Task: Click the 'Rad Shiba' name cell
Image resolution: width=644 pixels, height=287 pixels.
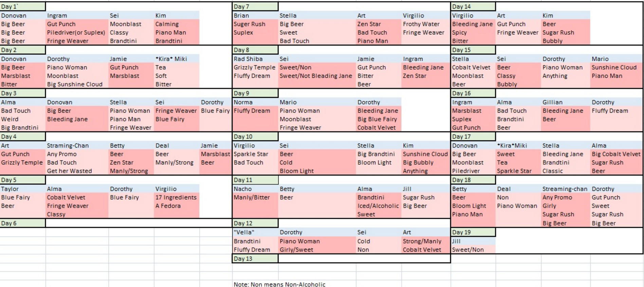Action: (255, 59)
